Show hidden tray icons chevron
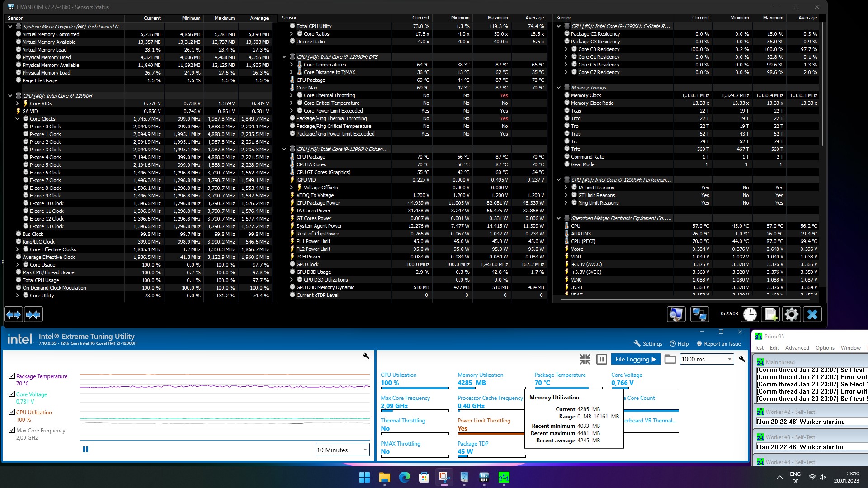868x488 pixels. [779, 477]
